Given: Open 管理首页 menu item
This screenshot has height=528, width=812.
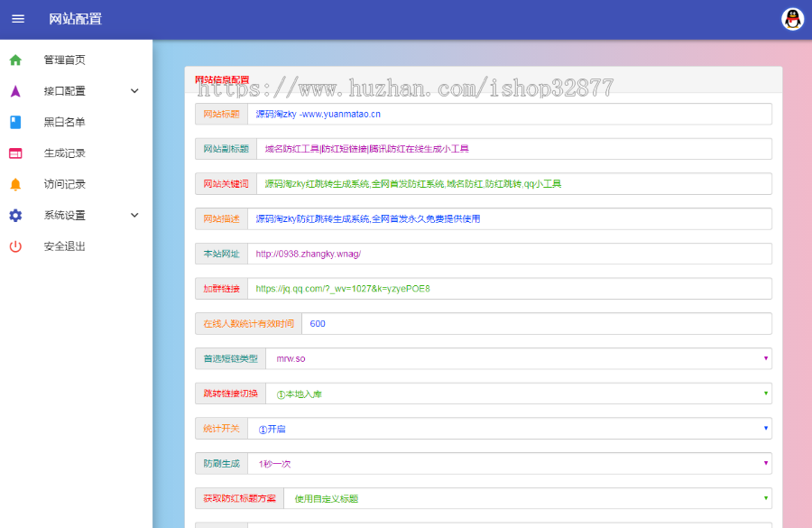Looking at the screenshot, I should click(76, 60).
